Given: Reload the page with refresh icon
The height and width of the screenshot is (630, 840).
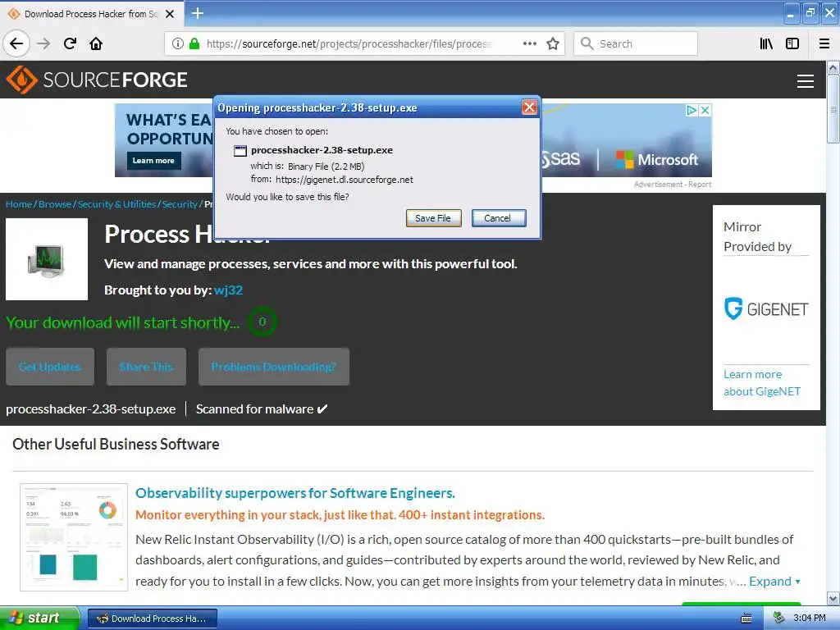Looking at the screenshot, I should point(71,44).
